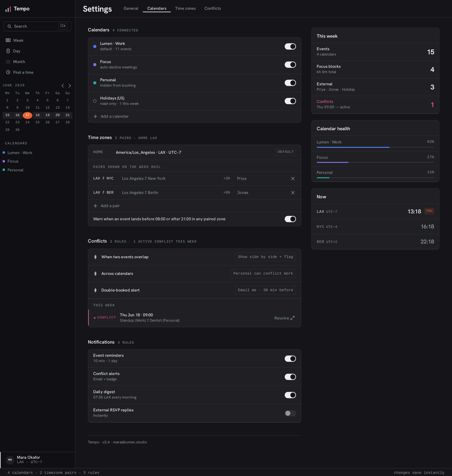
Task: Click the Focus blocks stat row
Action: [x=375, y=69]
